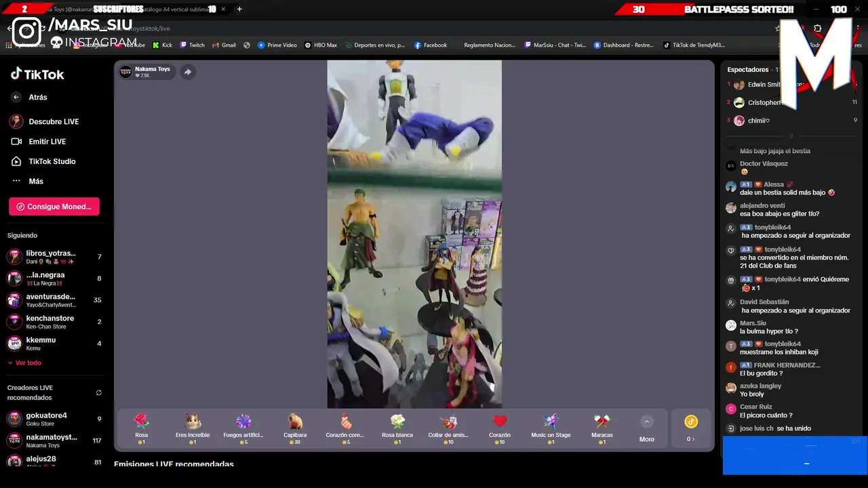Open aventurasde... followed channel

54,300
